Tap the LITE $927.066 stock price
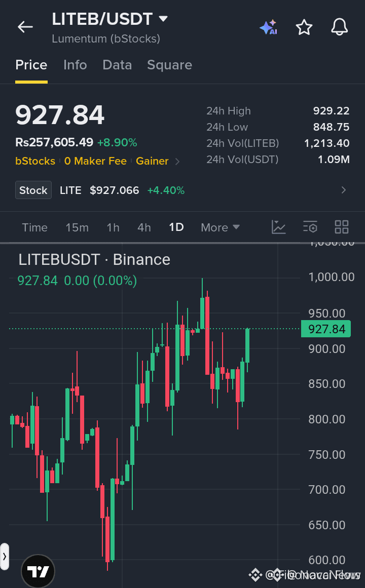The width and height of the screenshot is (365, 588). click(99, 190)
